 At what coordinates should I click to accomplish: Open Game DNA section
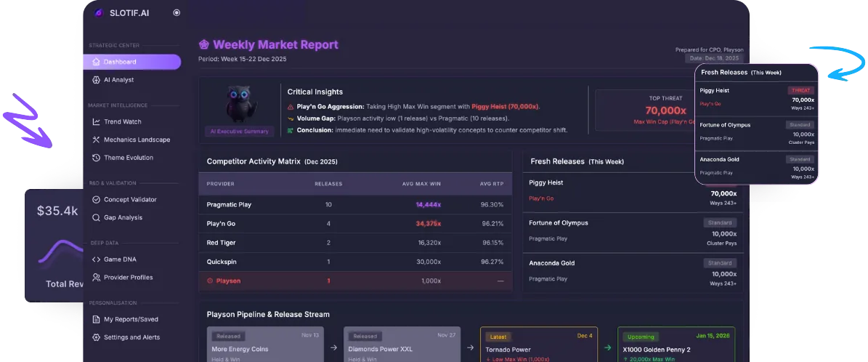coord(120,260)
